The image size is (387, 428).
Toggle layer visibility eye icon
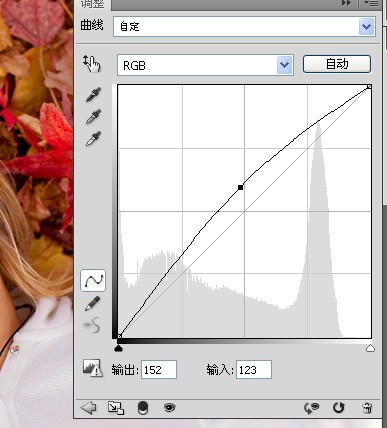coord(170,407)
